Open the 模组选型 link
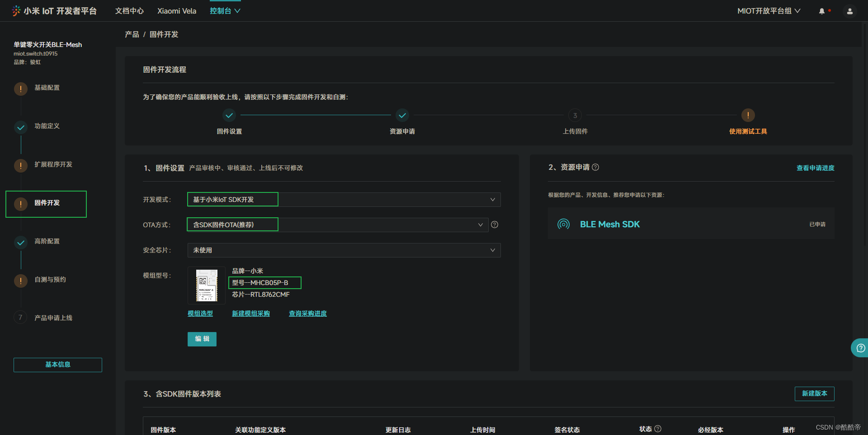 (200, 313)
